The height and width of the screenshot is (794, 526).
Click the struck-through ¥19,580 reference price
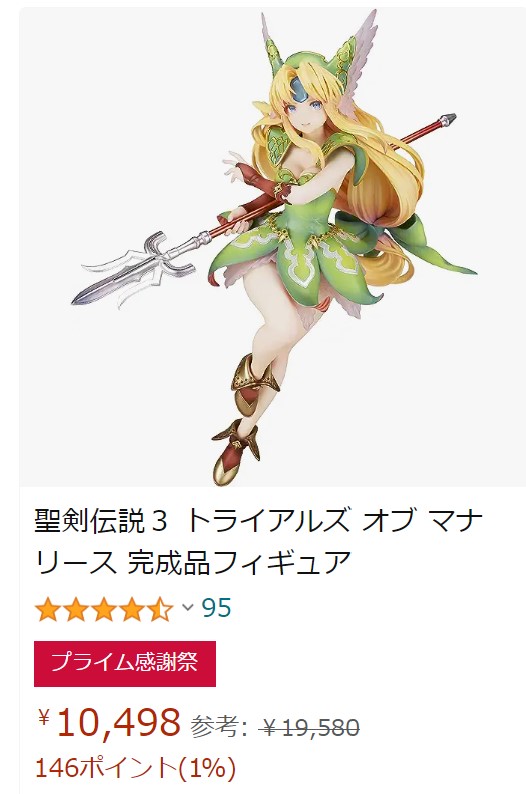(311, 728)
